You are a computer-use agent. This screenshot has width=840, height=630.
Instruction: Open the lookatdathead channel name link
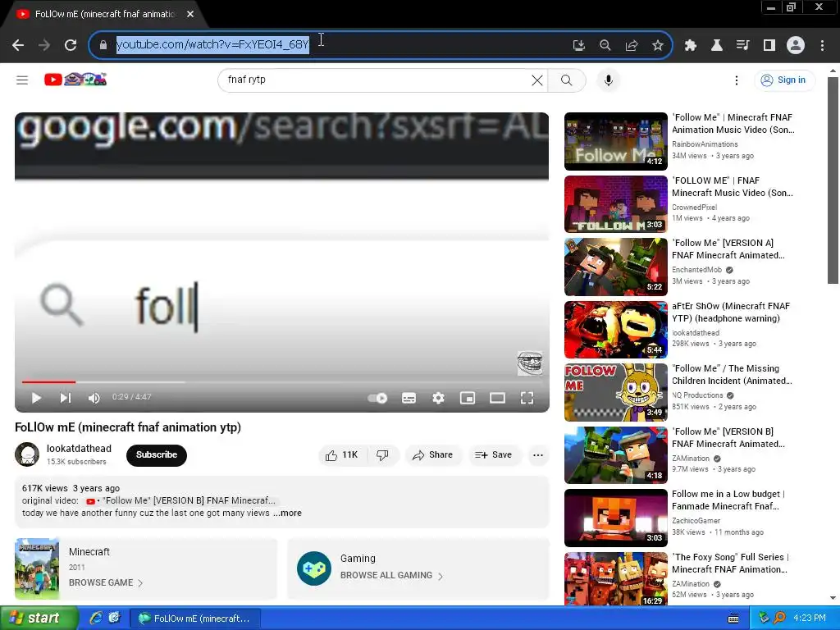(79, 449)
